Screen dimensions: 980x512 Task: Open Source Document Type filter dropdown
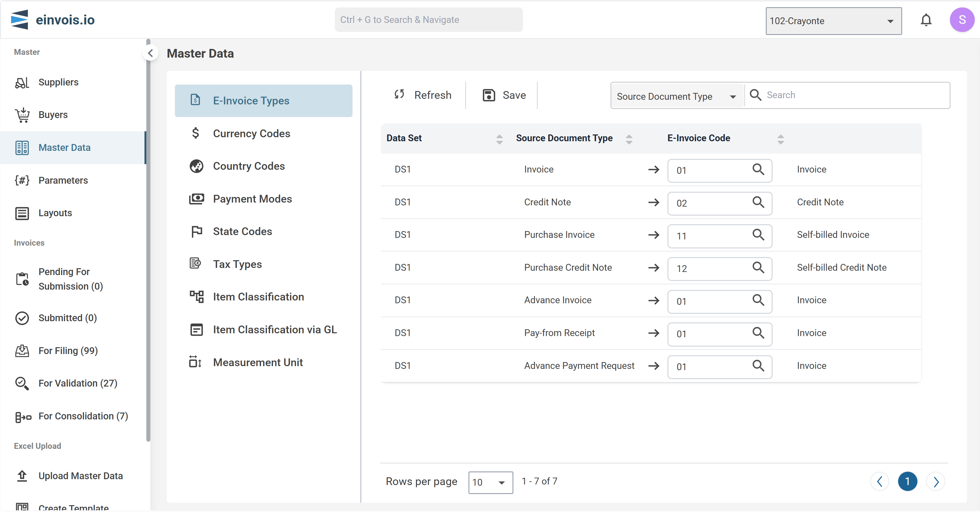point(677,96)
